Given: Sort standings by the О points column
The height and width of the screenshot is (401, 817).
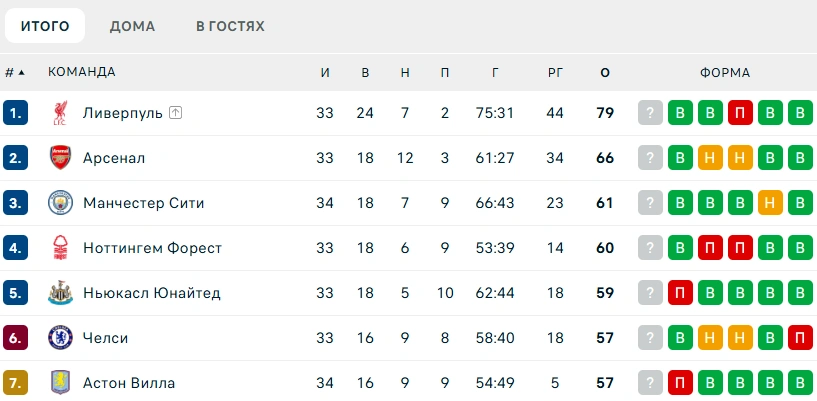Looking at the screenshot, I should [605, 72].
